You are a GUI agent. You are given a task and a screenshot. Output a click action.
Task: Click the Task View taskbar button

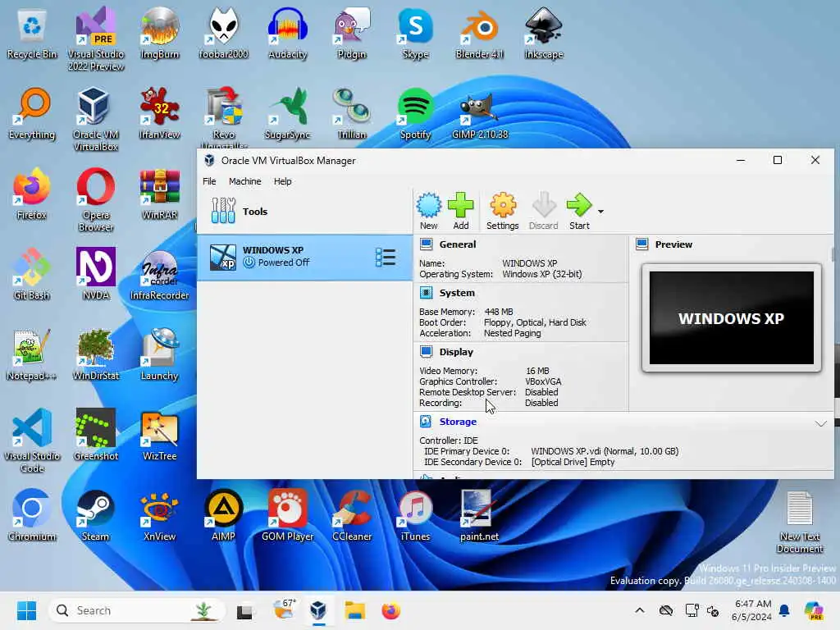click(x=244, y=610)
